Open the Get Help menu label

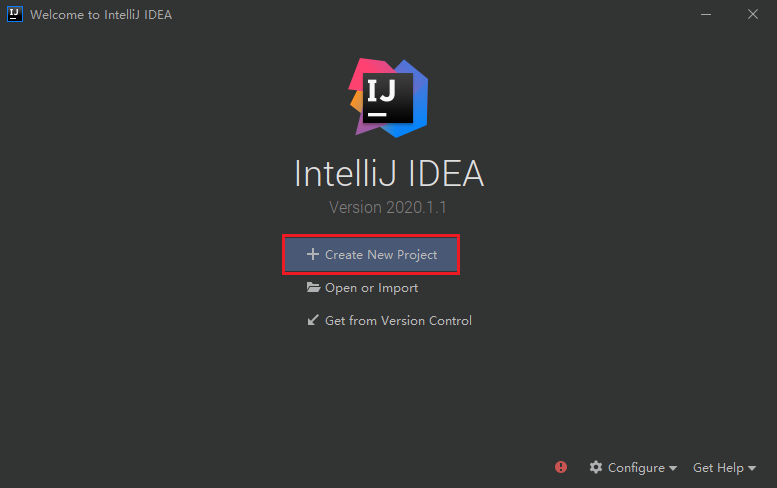[718, 468]
